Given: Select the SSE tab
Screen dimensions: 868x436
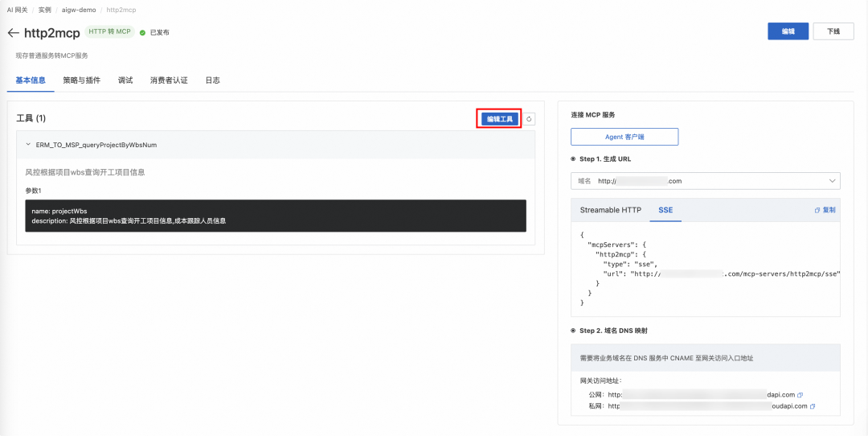Looking at the screenshot, I should 665,210.
